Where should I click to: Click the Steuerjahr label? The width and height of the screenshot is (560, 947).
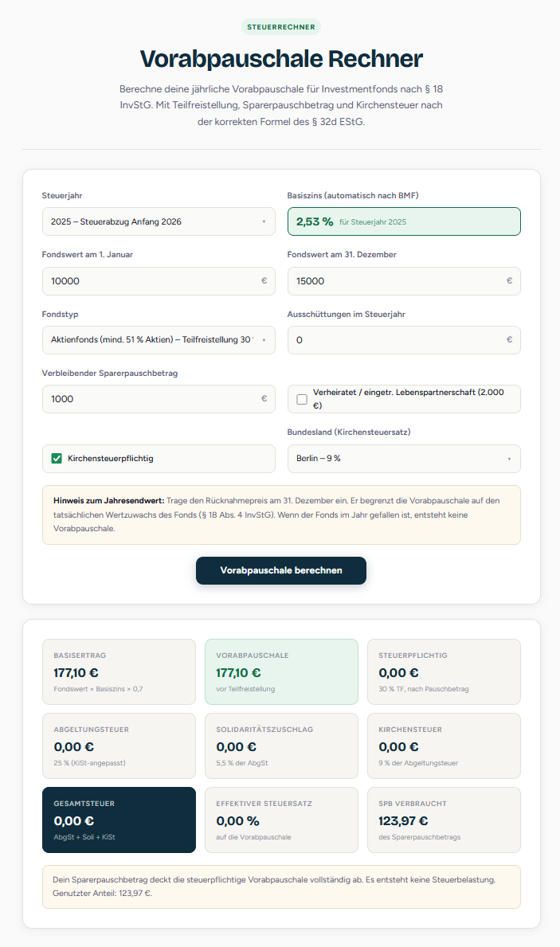(x=62, y=196)
